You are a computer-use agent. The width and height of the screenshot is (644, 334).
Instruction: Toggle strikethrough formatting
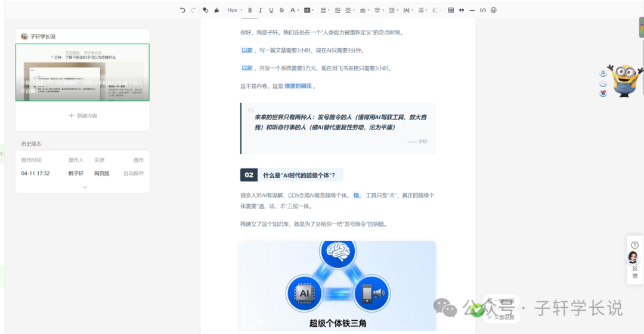(281, 10)
